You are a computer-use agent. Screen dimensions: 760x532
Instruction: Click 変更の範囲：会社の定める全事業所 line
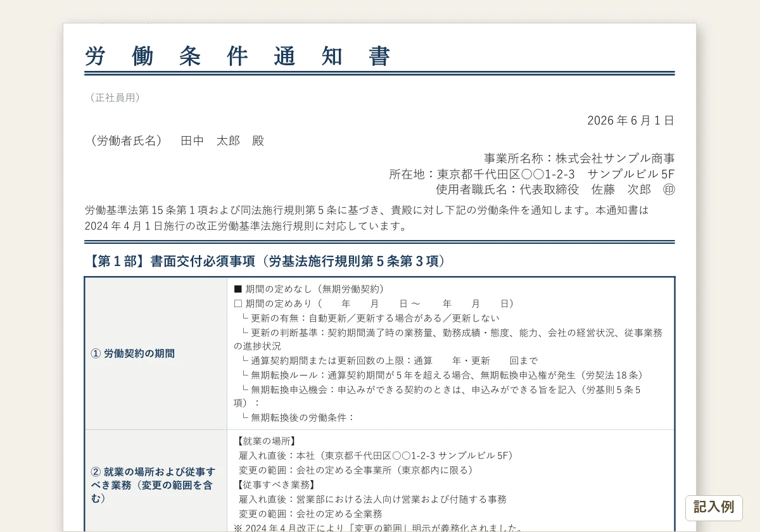click(358, 470)
